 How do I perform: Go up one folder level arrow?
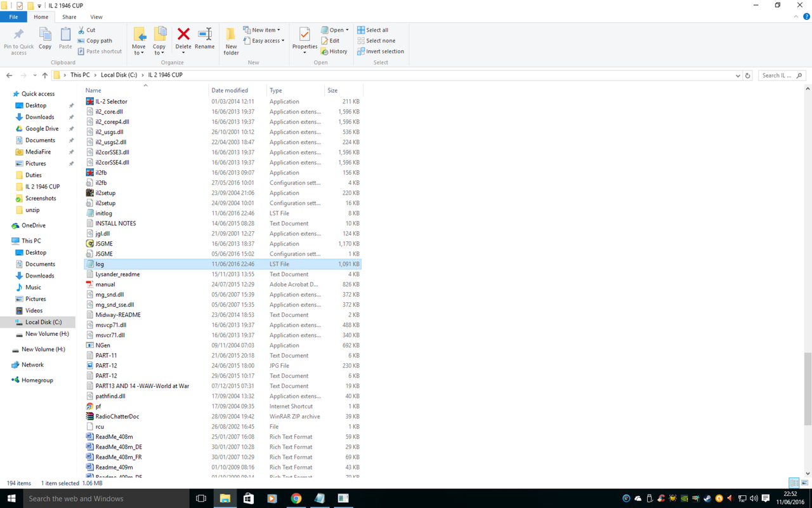[44, 75]
